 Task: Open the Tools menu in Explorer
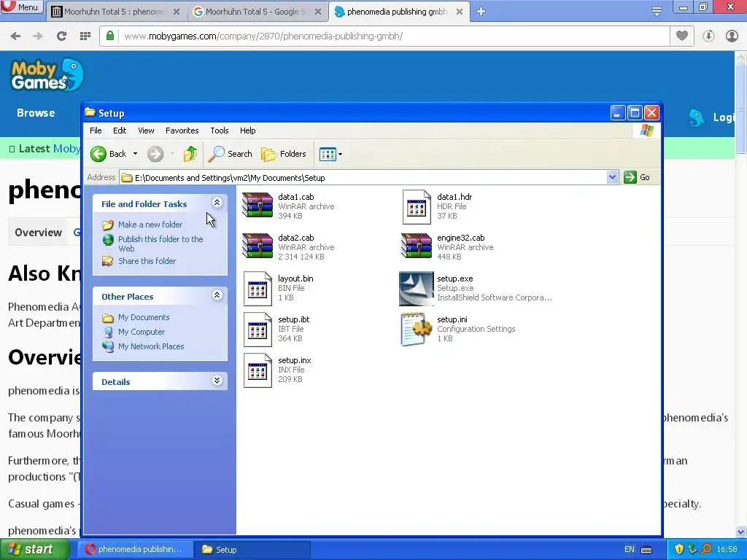(219, 131)
